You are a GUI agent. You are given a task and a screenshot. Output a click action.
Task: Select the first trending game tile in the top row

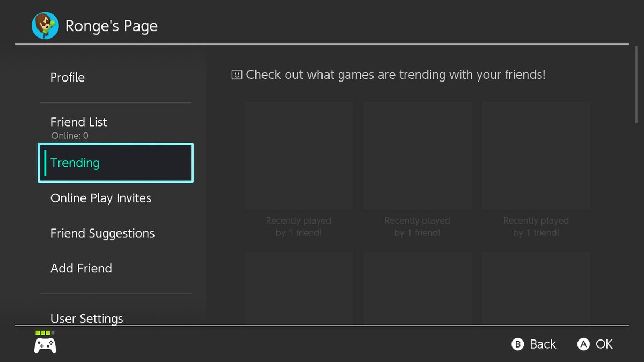[299, 156]
